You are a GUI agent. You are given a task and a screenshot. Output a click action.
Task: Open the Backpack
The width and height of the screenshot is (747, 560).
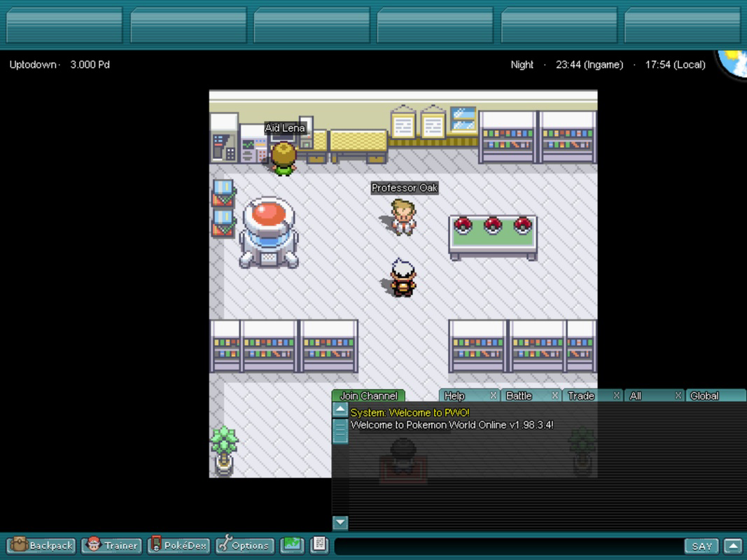[40, 545]
